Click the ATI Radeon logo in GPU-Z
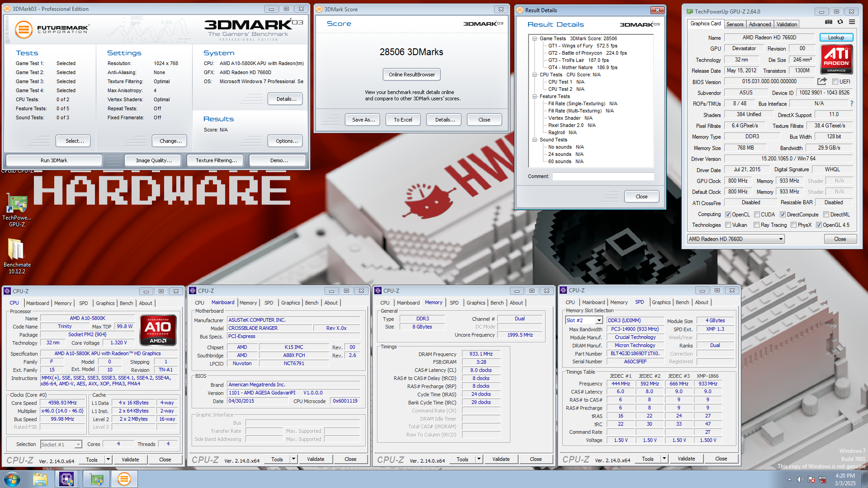This screenshot has width=868, height=488. (x=836, y=59)
